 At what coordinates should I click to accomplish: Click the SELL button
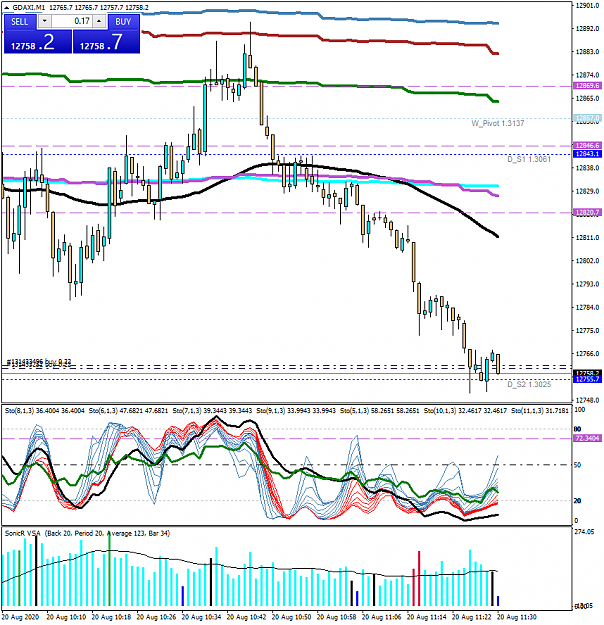coord(20,22)
